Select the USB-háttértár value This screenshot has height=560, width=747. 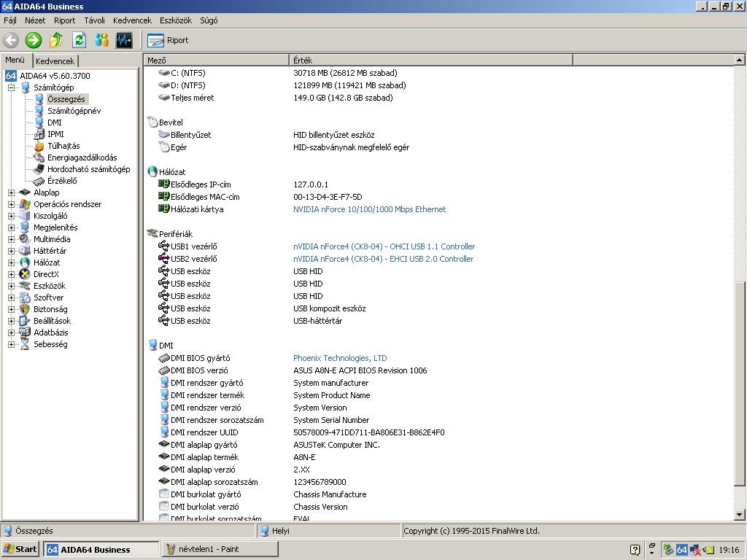[318, 321]
